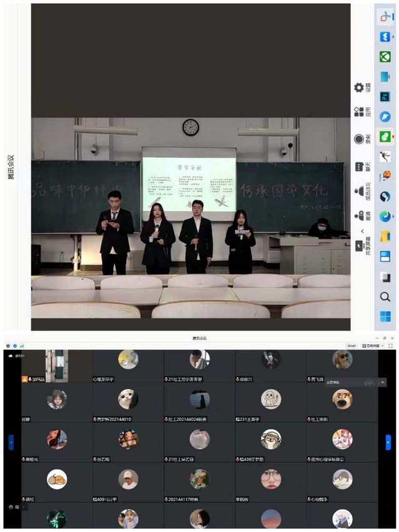Open WeChat from the taskbar
This screenshot has width=399, height=532.
[x=385, y=137]
